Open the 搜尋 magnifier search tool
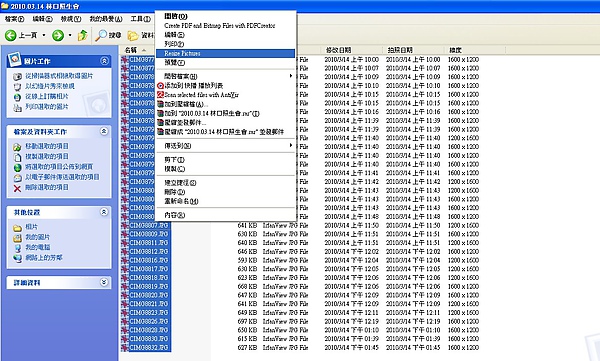This screenshot has height=361, width=600. (x=108, y=36)
